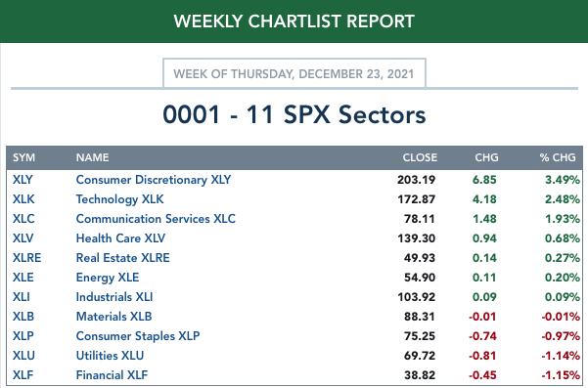This screenshot has height=388, width=588.
Task: Click the week date box
Action: 294,73
